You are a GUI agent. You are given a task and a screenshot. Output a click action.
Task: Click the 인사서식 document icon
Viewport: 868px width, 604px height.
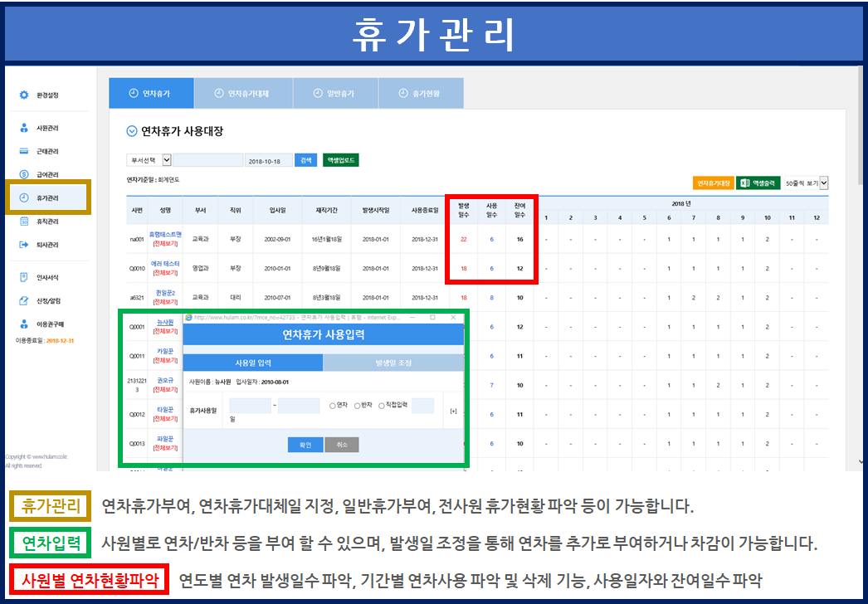(x=24, y=277)
